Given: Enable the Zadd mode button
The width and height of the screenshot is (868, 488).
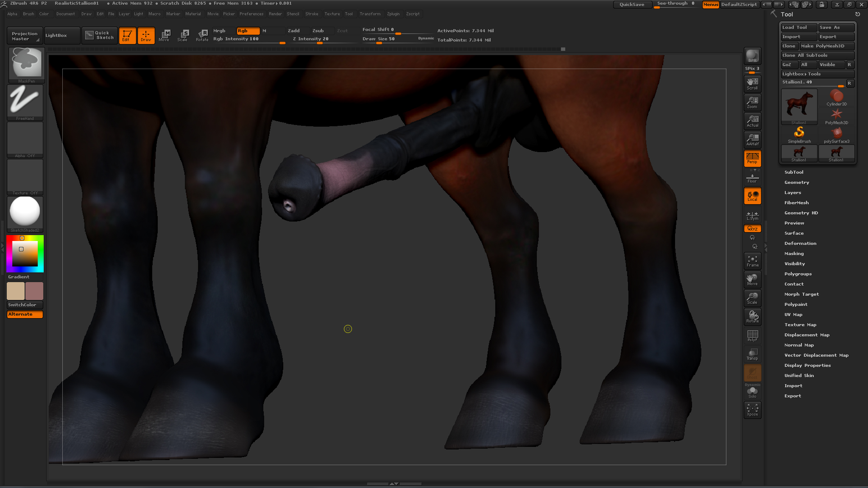Looking at the screenshot, I should click(x=293, y=31).
